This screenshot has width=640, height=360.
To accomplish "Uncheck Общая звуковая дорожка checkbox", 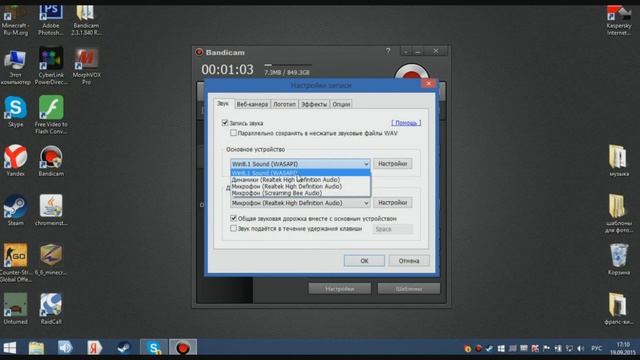I will click(233, 218).
